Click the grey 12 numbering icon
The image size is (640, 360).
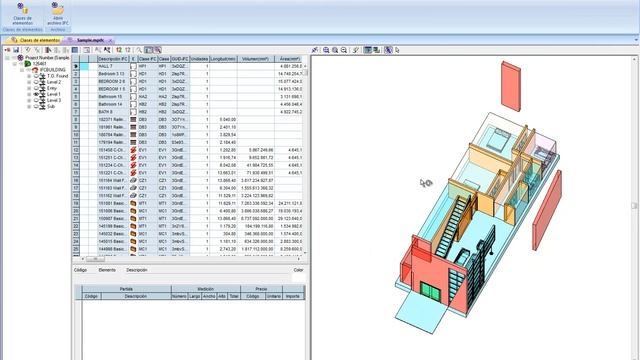point(127,50)
